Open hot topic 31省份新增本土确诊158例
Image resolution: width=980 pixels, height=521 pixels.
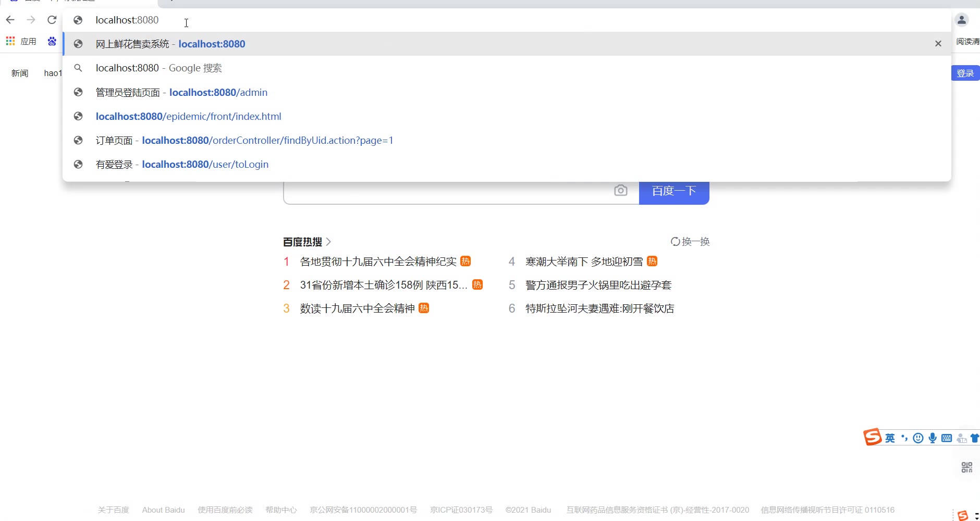tap(384, 285)
